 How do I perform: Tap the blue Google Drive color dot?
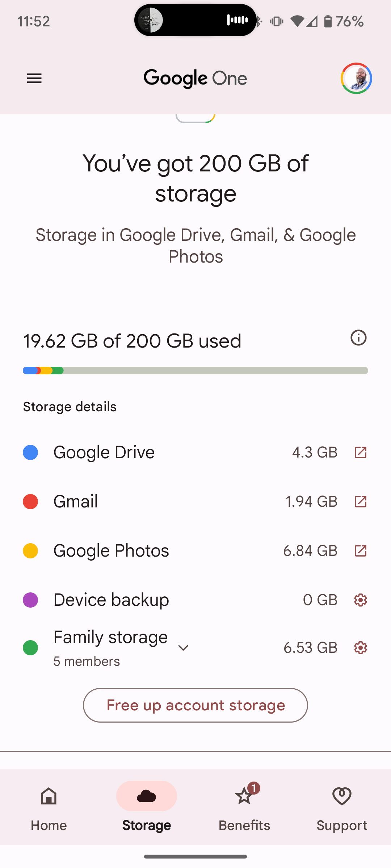click(30, 452)
